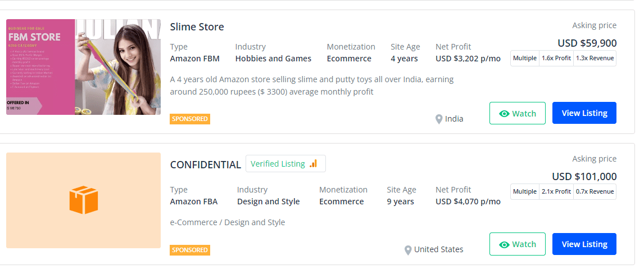644x273 pixels.
Task: Watch the CONFIDENTIAL Amazon FBA listing
Action: (x=517, y=244)
